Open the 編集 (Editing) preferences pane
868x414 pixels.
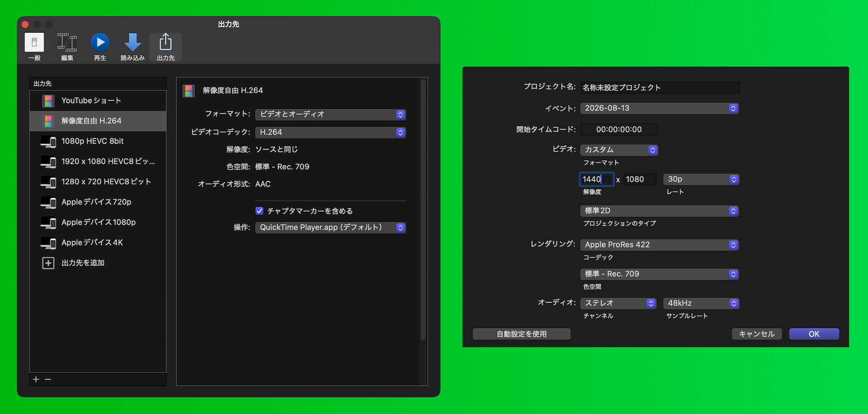point(67,47)
